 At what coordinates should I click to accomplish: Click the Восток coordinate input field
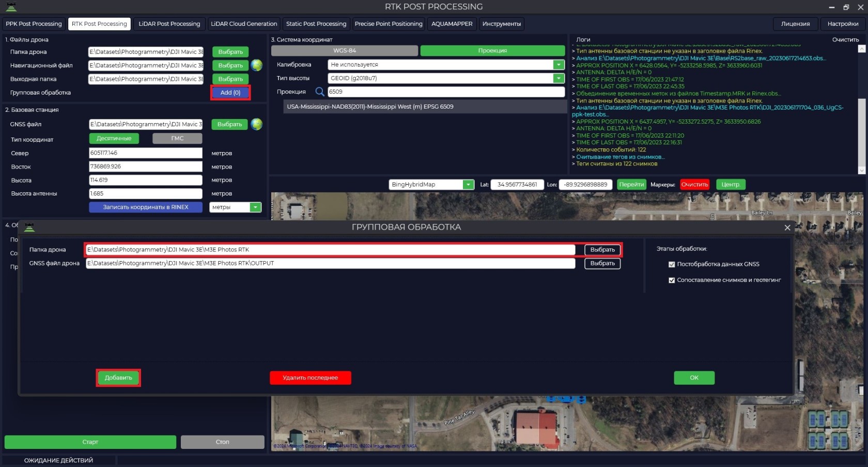146,167
